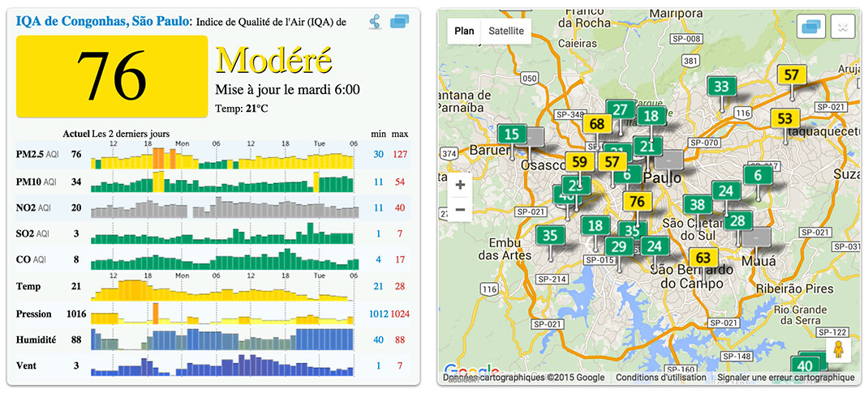The image size is (868, 393).
Task: Select the Plan map view tab
Action: coord(464,31)
